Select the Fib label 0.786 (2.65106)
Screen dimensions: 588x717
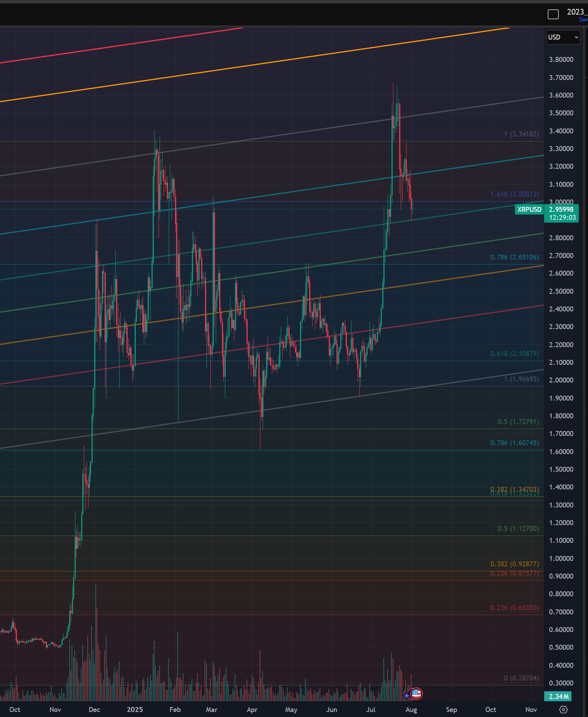[x=515, y=257]
